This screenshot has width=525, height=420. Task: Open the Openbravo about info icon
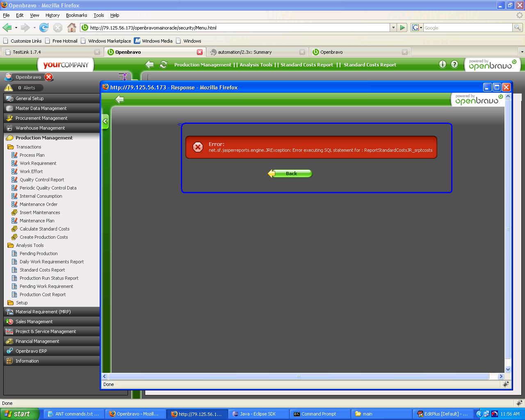(442, 64)
